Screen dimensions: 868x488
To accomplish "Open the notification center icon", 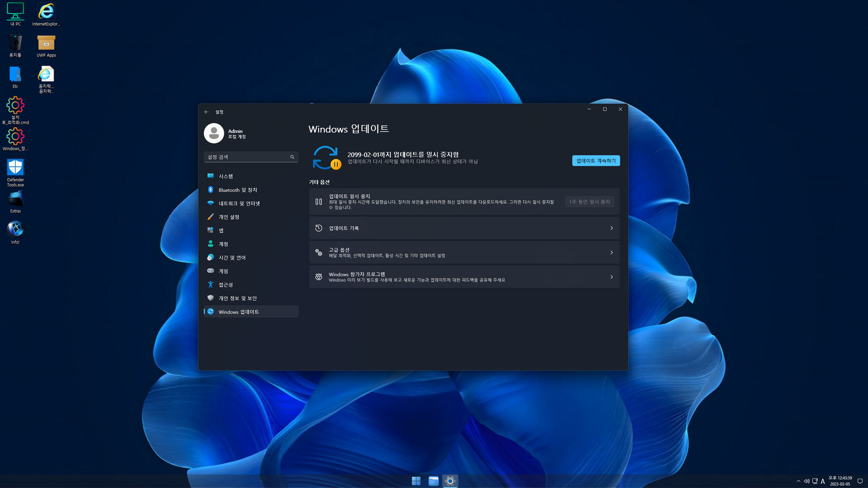I will coord(860,481).
